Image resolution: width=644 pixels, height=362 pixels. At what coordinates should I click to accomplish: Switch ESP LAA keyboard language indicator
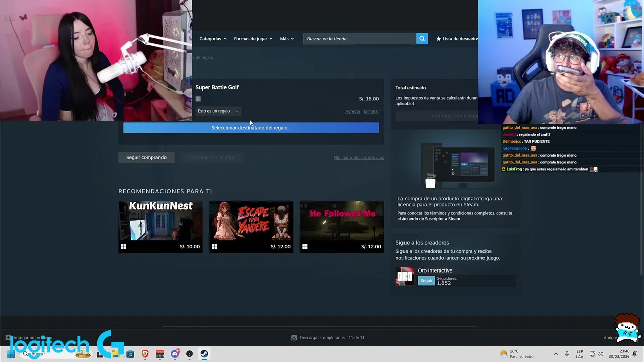[580, 354]
